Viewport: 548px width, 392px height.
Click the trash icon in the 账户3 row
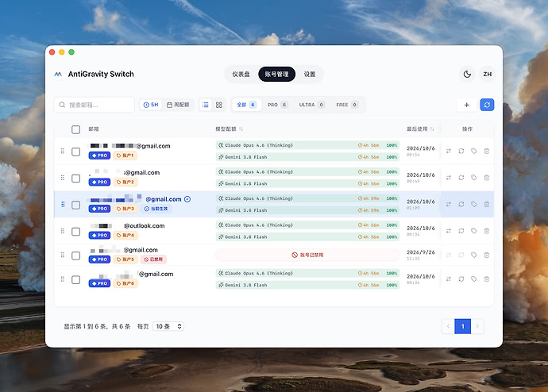(487, 204)
